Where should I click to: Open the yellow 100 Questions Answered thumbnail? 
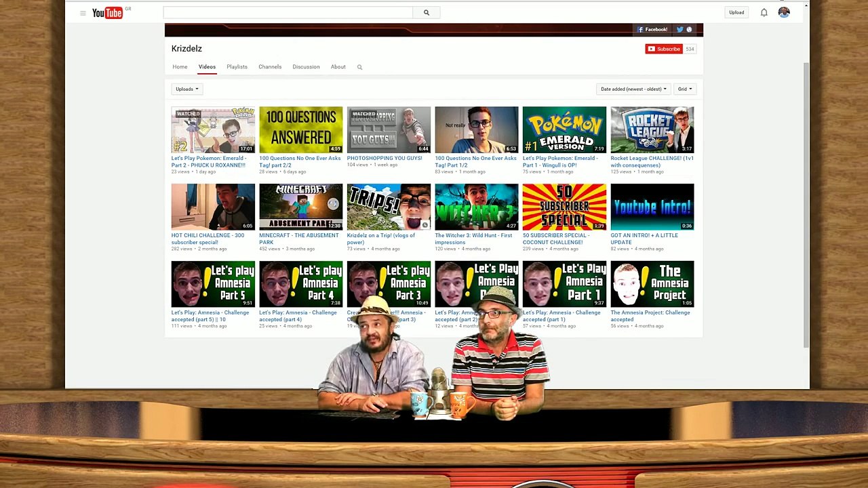point(301,129)
